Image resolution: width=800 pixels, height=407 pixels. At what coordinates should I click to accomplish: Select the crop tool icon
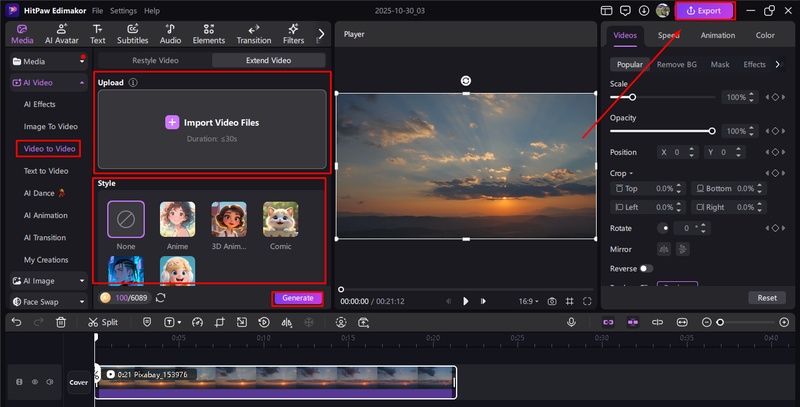pos(220,322)
